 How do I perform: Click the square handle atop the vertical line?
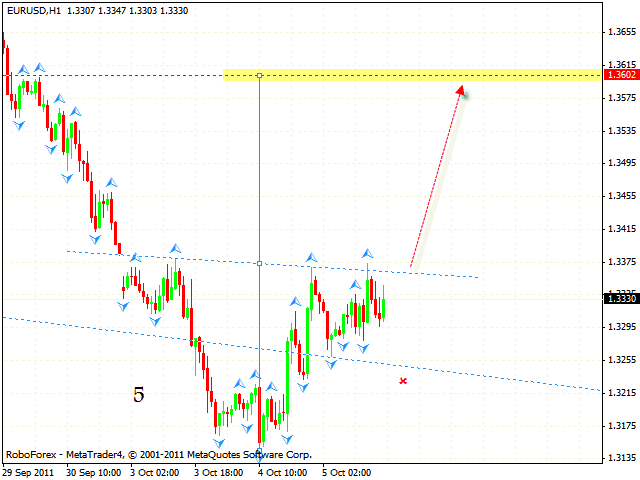[260, 75]
